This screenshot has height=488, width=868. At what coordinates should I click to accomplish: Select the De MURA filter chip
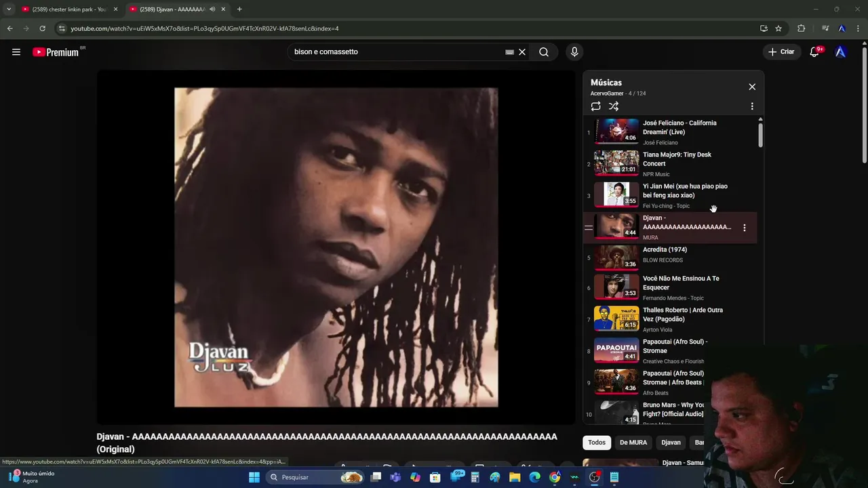[633, 443]
